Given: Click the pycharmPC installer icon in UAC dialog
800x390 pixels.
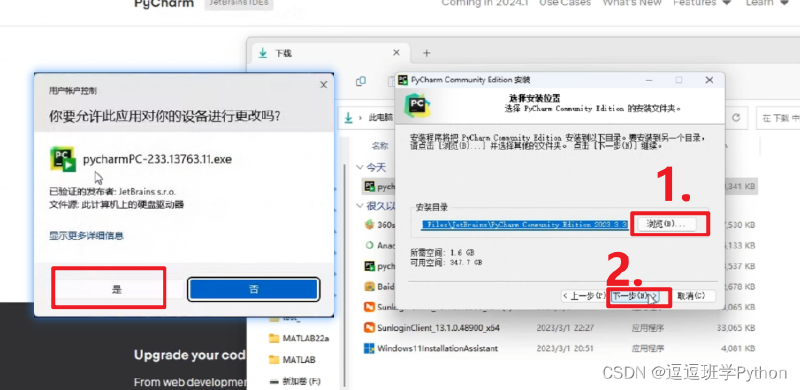Looking at the screenshot, I should 63,159.
